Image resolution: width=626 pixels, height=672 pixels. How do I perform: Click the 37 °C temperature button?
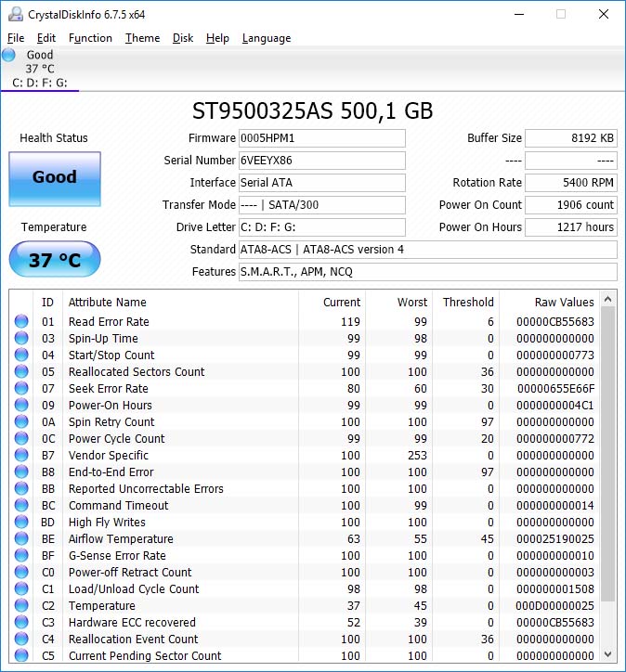tap(55, 259)
